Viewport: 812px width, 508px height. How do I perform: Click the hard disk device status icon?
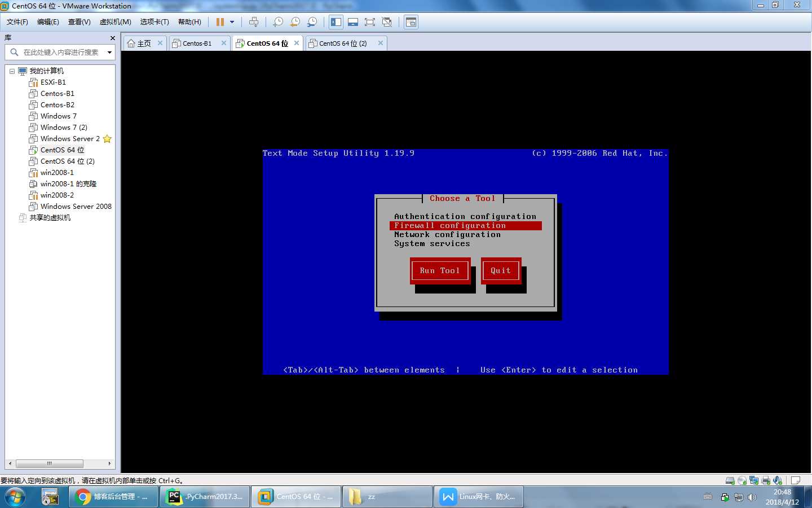[x=730, y=481]
